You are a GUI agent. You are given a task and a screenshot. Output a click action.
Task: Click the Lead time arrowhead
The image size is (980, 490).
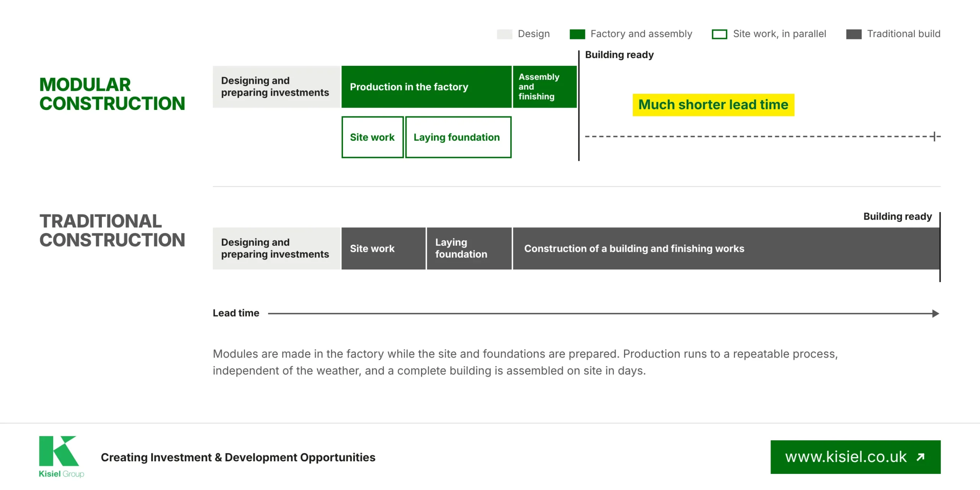tap(936, 314)
